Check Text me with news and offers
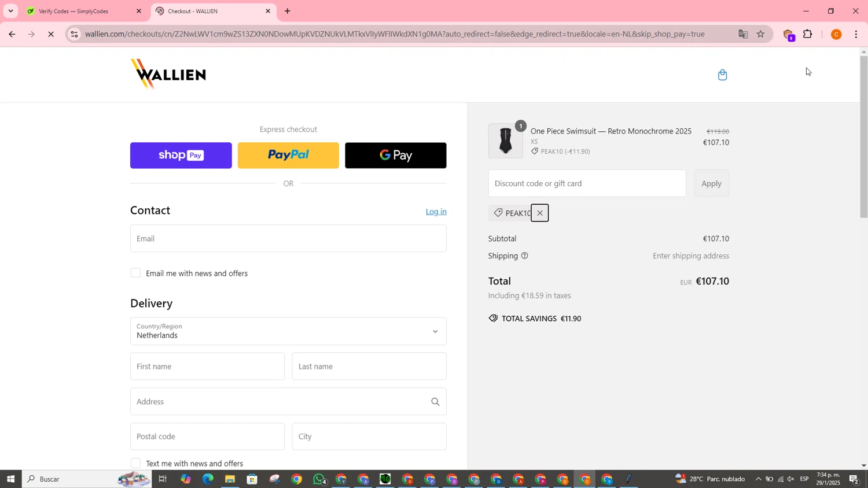 click(135, 463)
